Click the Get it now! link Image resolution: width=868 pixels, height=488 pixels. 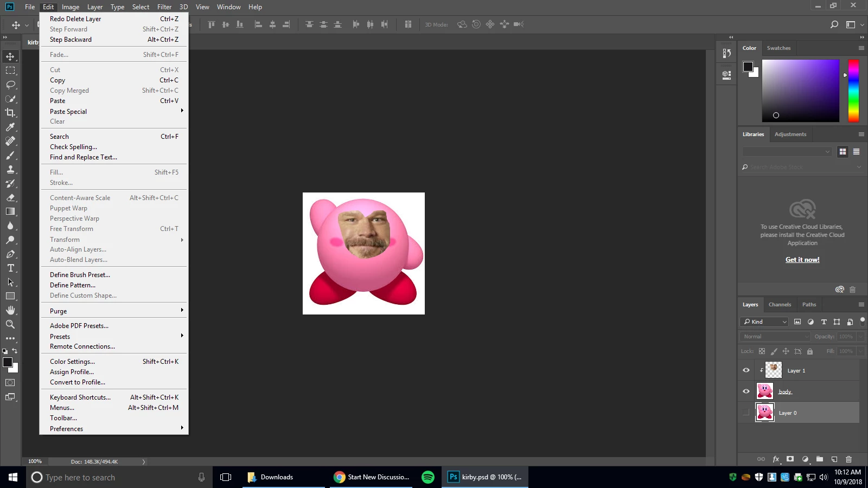pyautogui.click(x=802, y=260)
